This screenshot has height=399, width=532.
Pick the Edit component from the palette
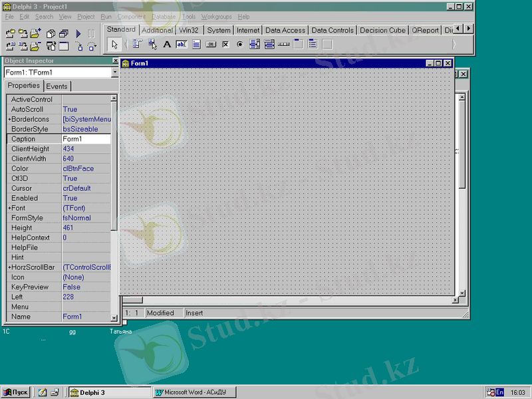[x=182, y=45]
